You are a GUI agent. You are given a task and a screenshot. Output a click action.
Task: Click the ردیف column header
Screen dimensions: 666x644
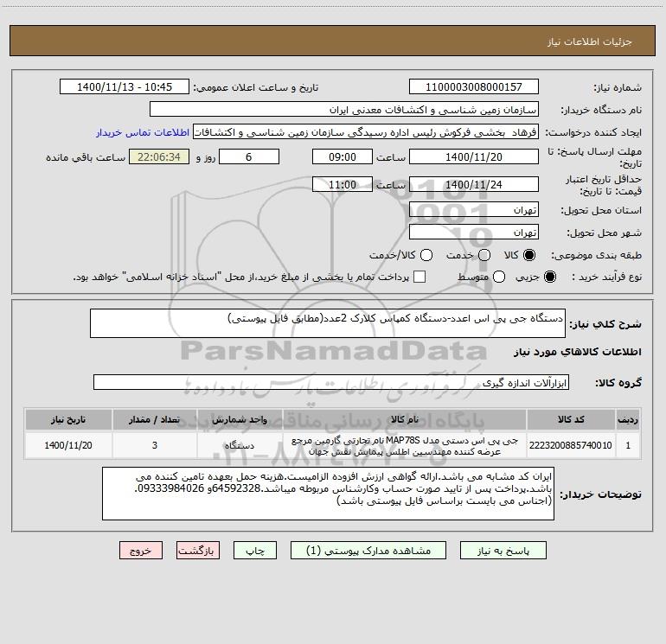(628, 419)
